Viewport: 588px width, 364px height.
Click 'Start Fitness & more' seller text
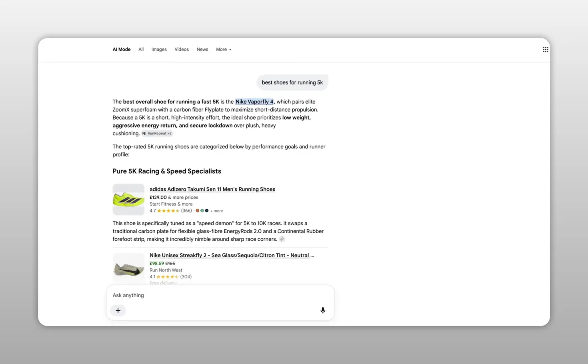(x=171, y=204)
